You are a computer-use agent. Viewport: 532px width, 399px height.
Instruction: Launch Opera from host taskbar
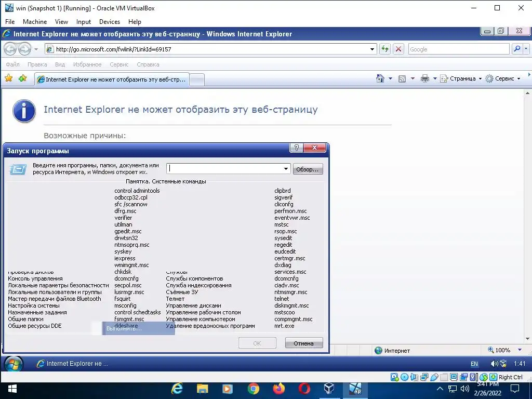pos(304,389)
